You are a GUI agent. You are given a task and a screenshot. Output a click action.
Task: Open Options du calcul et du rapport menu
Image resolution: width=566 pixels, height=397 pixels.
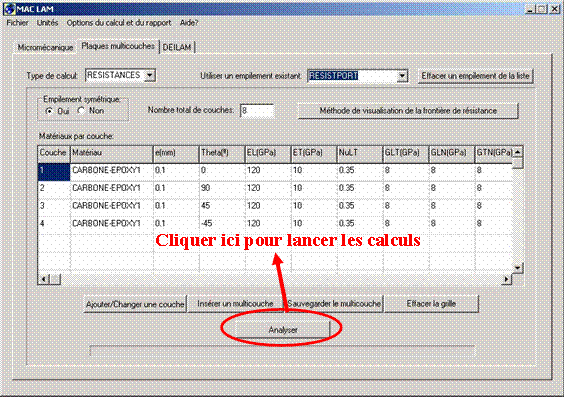[x=119, y=23]
